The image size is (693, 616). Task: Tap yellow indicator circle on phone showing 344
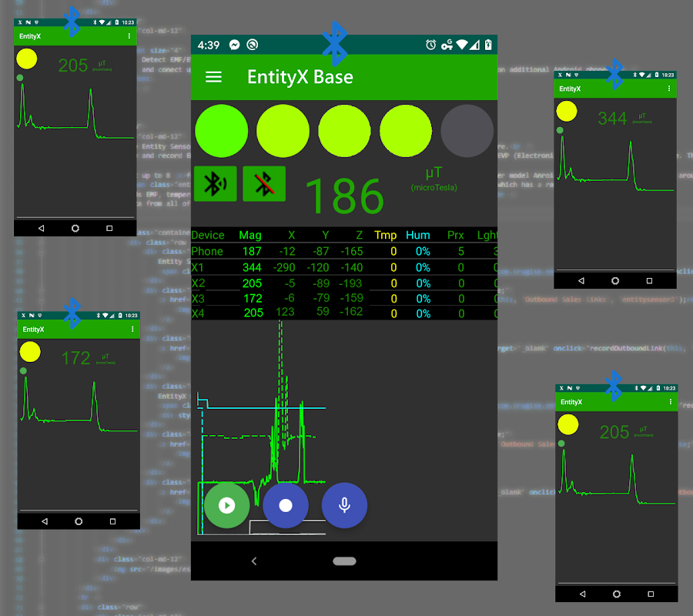[567, 111]
